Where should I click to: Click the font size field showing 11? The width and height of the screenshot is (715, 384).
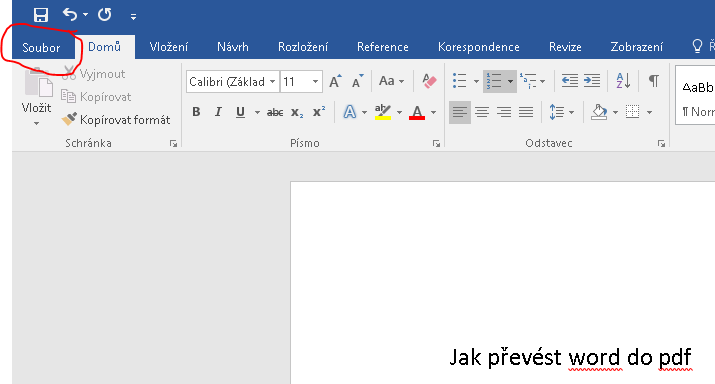click(x=294, y=82)
